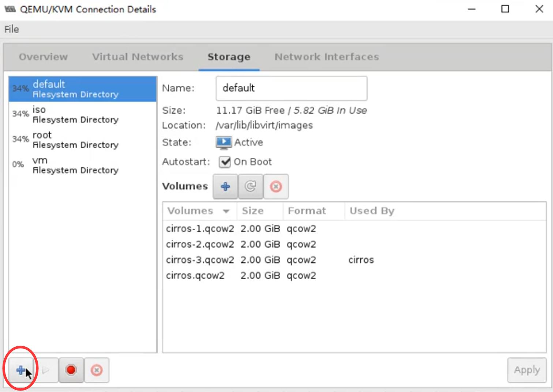
Task: Click the Format column header
Action: pos(306,211)
